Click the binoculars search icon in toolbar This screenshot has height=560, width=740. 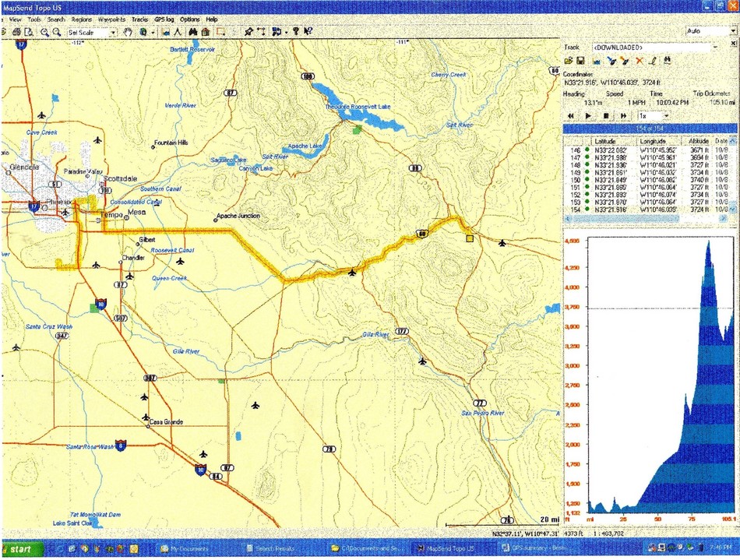(x=193, y=32)
